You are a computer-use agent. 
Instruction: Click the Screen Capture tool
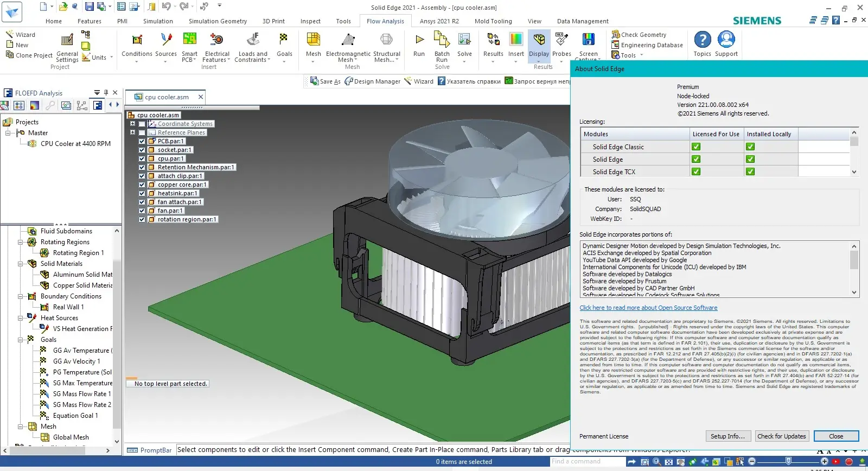click(x=588, y=47)
